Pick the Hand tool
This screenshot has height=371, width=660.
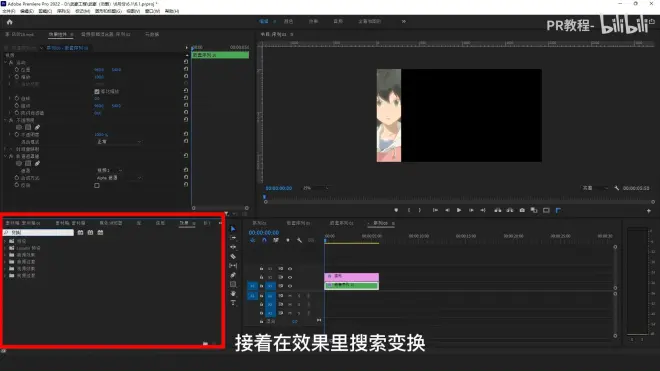233,294
